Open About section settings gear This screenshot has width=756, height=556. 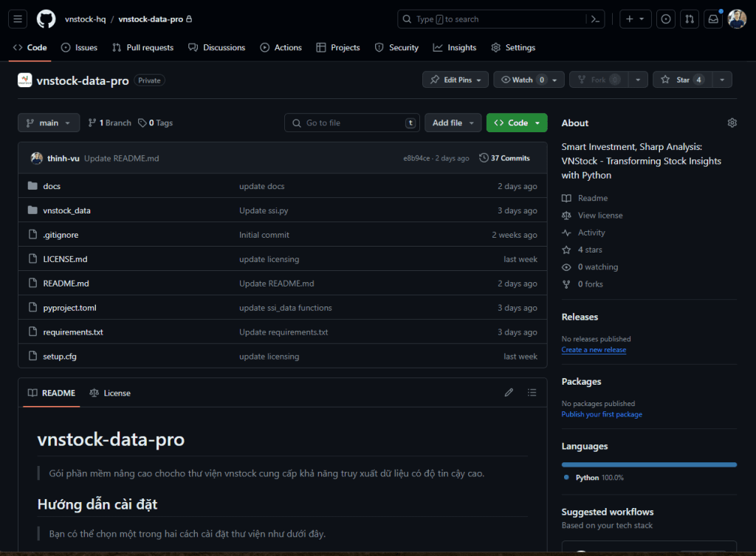point(732,122)
